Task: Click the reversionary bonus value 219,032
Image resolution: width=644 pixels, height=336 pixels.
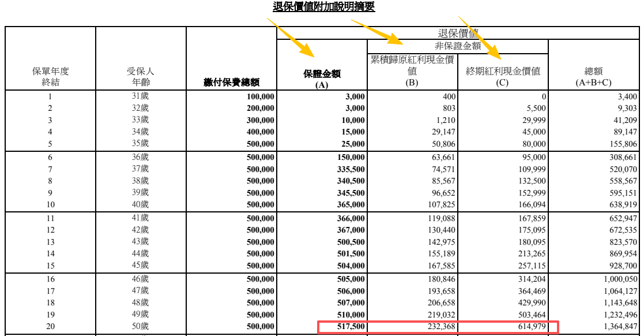Action: [x=442, y=315]
